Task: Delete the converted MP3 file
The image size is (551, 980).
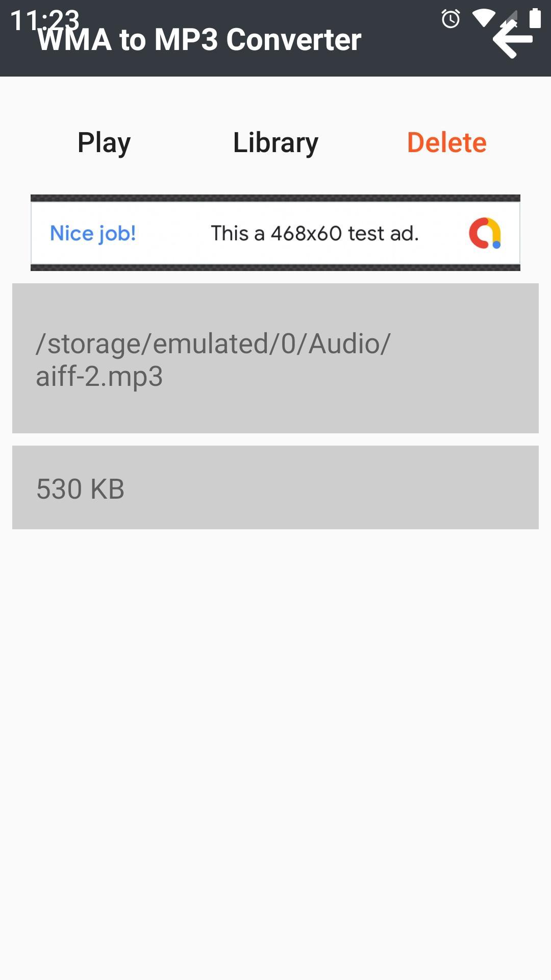Action: pos(447,142)
